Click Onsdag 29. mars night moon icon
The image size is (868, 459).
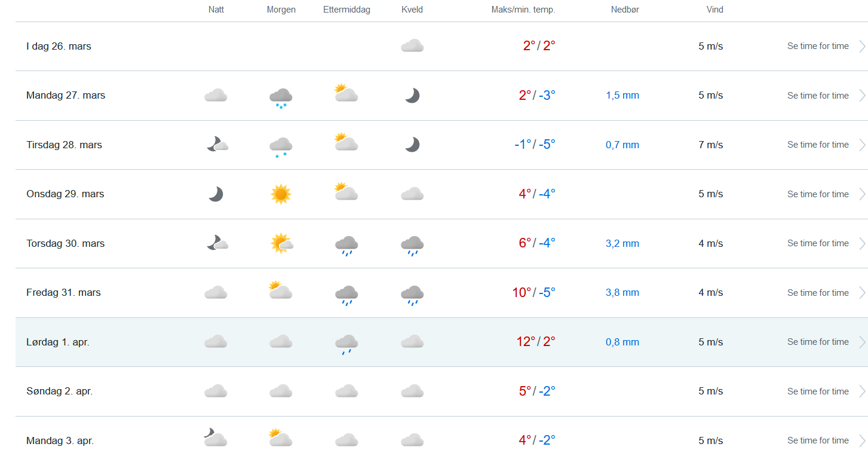pos(216,194)
